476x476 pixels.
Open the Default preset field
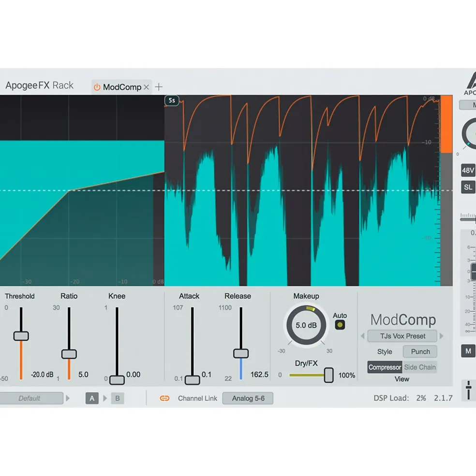(x=30, y=398)
